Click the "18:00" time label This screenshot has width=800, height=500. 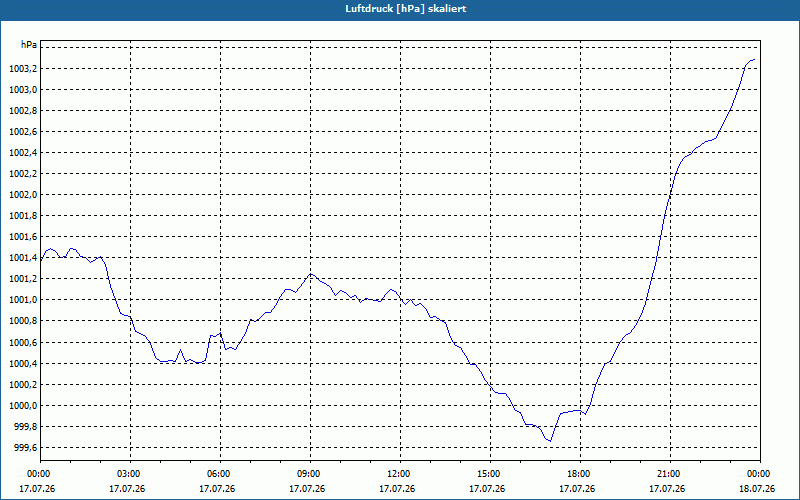578,474
